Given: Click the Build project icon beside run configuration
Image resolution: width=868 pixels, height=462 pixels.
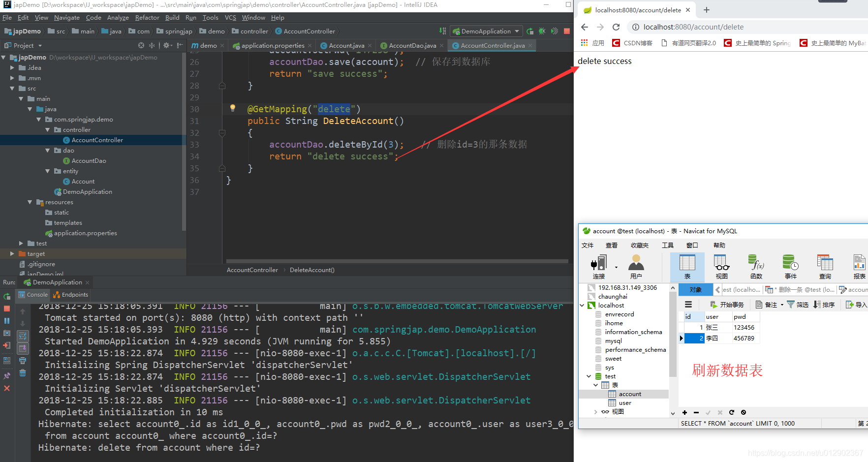Looking at the screenshot, I should tap(443, 31).
